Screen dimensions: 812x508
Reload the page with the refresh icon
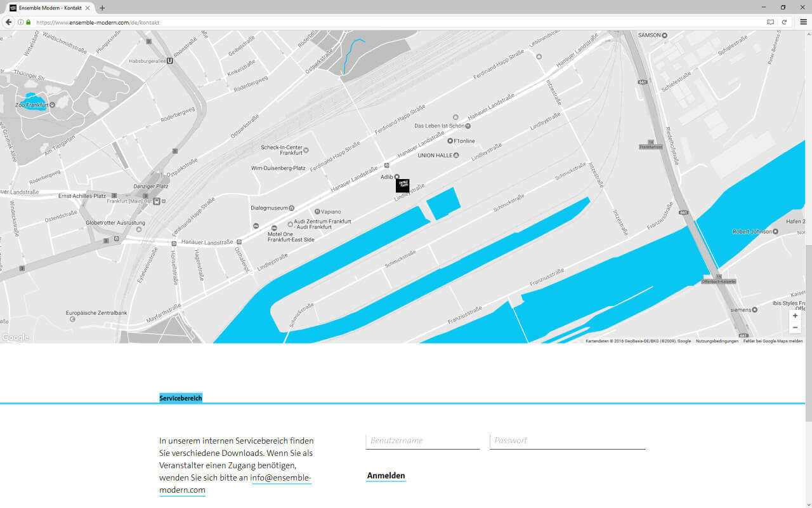coord(784,22)
